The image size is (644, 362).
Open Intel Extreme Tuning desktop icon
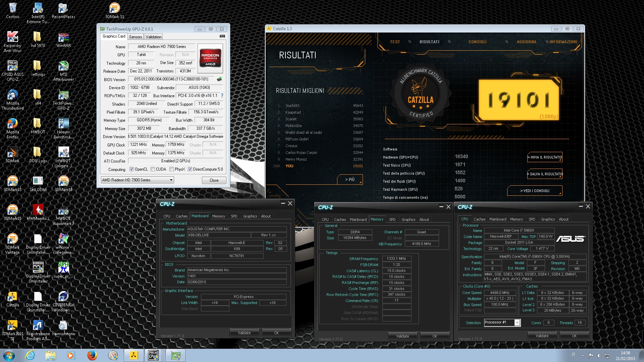point(38,13)
